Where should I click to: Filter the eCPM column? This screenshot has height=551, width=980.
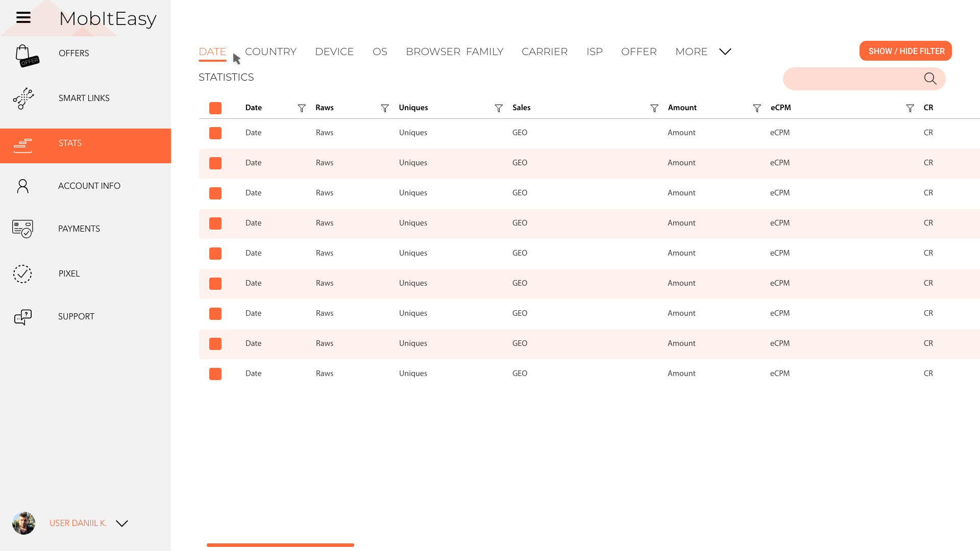(910, 108)
